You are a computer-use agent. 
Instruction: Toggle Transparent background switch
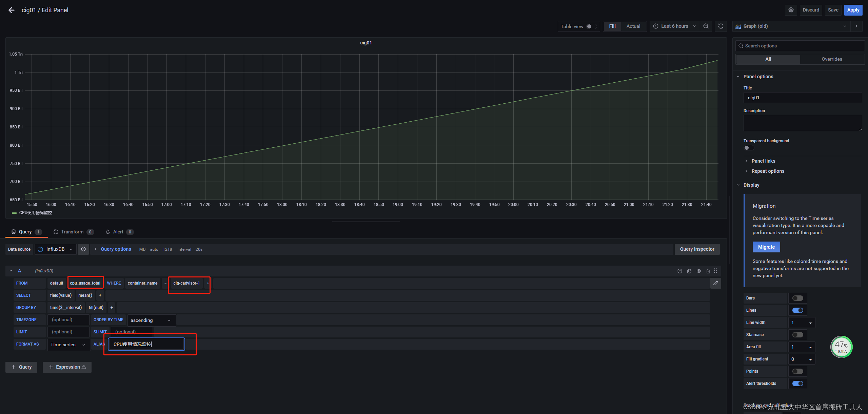tap(749, 148)
